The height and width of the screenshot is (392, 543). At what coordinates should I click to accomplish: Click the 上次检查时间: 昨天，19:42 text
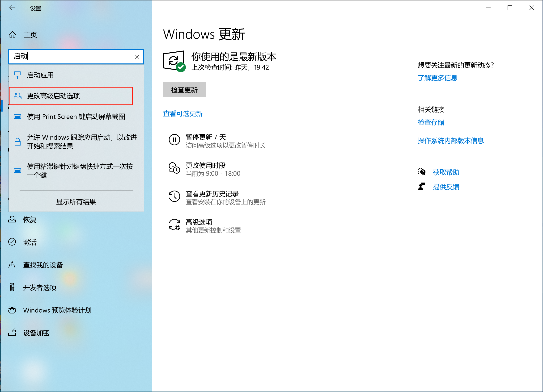click(x=230, y=68)
